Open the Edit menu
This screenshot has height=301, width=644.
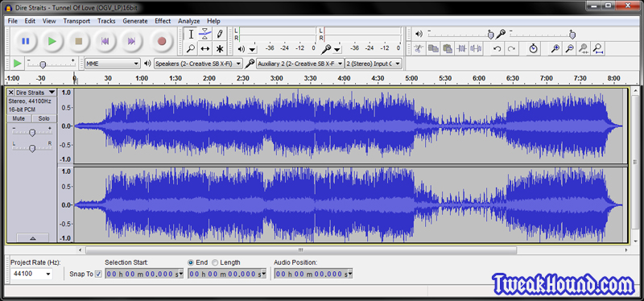(x=30, y=21)
